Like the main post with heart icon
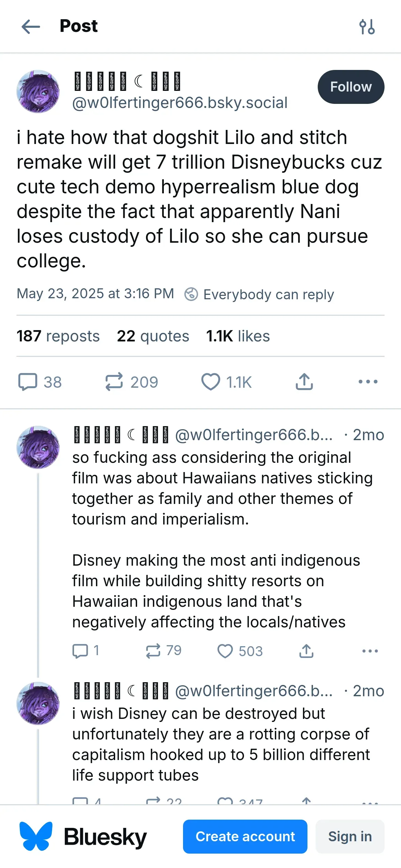 click(x=210, y=382)
